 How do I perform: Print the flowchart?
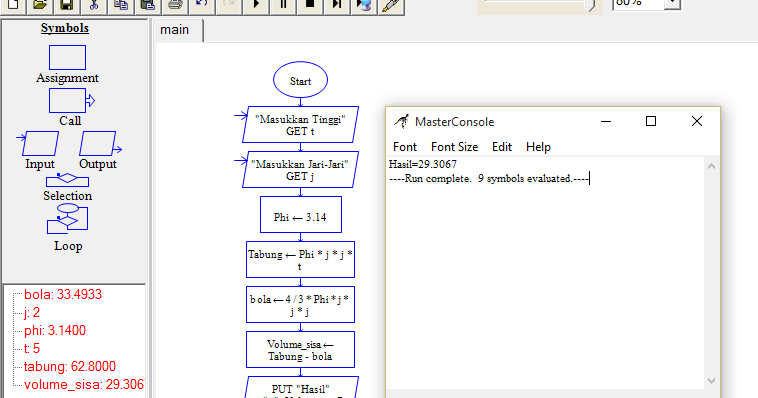click(x=175, y=5)
